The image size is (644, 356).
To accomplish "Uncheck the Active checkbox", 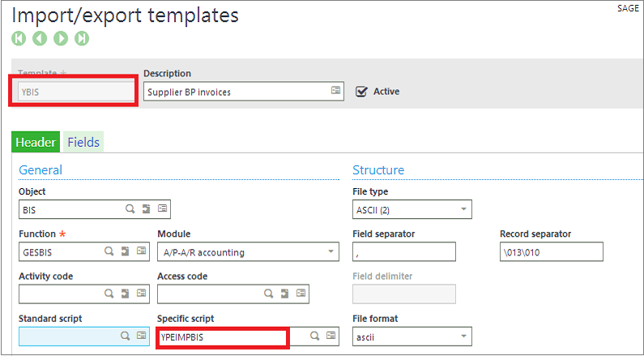I will 362,92.
